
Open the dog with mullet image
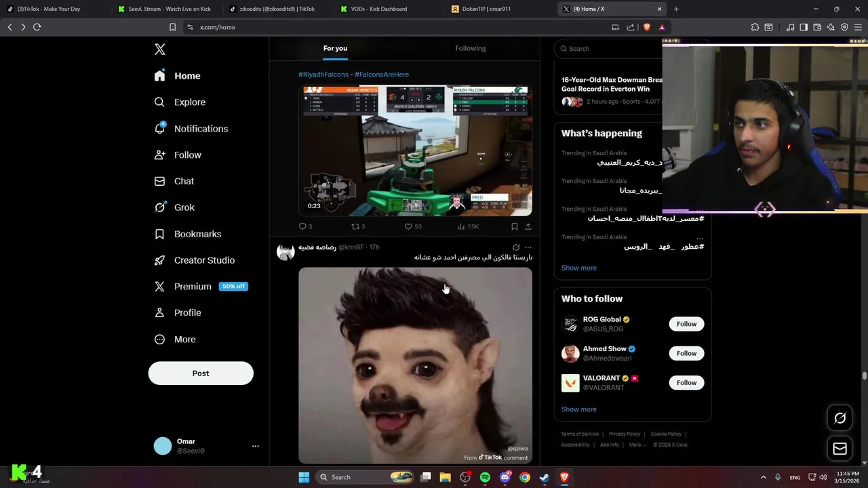(415, 365)
